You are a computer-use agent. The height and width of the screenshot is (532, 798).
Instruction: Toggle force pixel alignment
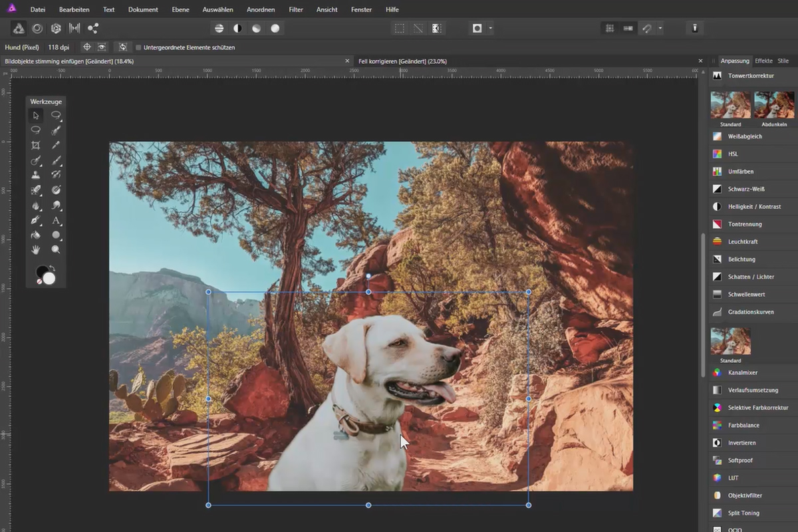[x=628, y=29]
